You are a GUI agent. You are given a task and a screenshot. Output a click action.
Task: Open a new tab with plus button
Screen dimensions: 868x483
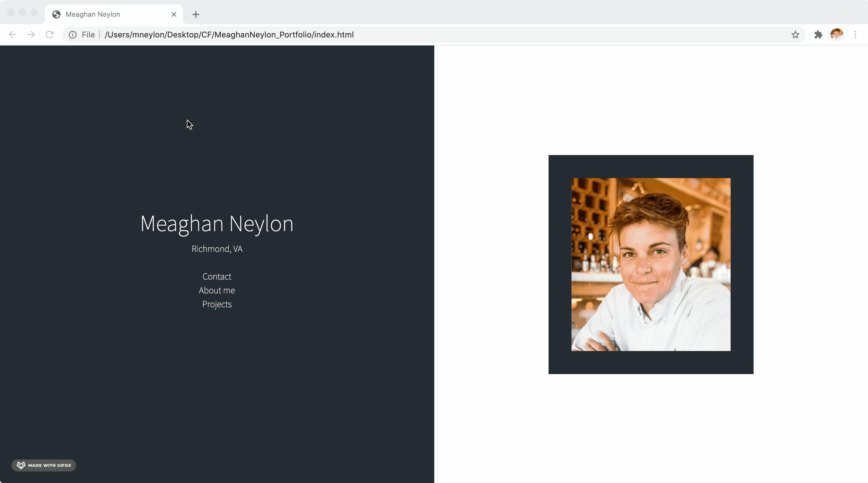coord(196,14)
